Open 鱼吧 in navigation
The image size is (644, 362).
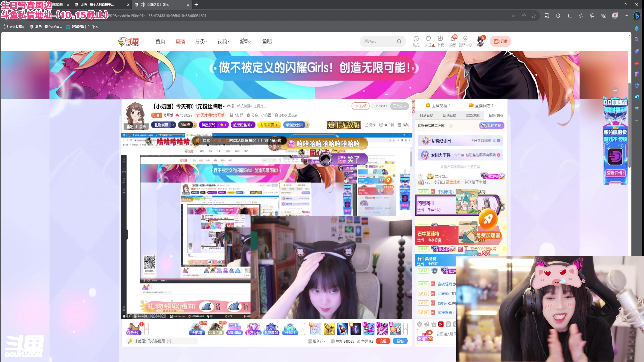[x=267, y=41]
